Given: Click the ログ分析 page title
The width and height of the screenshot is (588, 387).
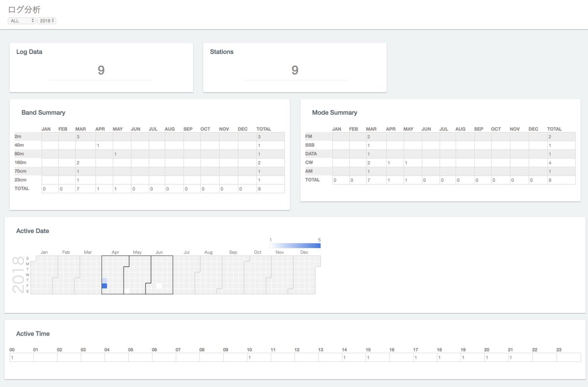Looking at the screenshot, I should pos(24,9).
